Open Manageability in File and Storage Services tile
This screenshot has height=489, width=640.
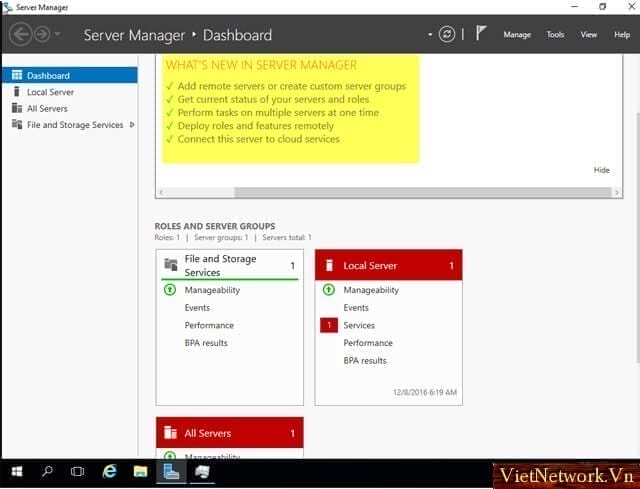point(212,290)
